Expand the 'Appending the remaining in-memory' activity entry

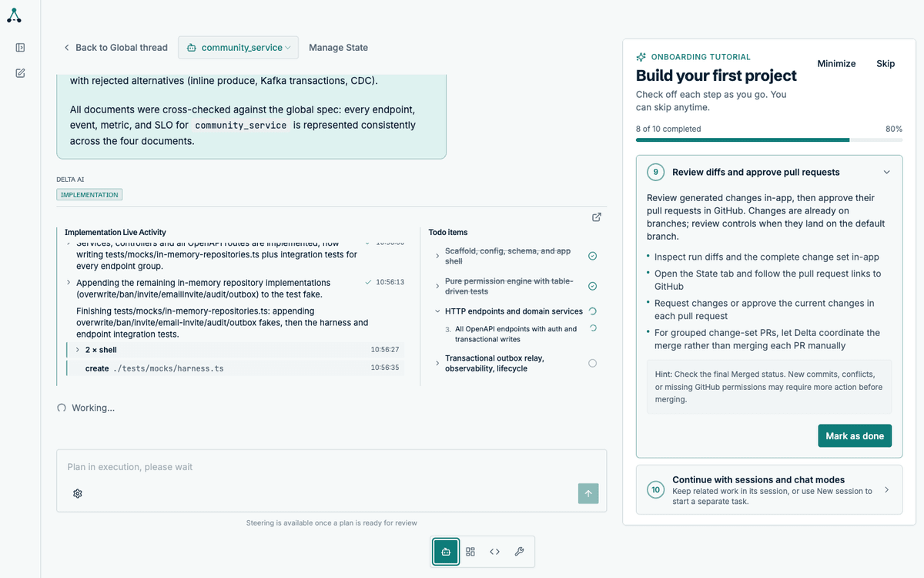[x=68, y=283]
